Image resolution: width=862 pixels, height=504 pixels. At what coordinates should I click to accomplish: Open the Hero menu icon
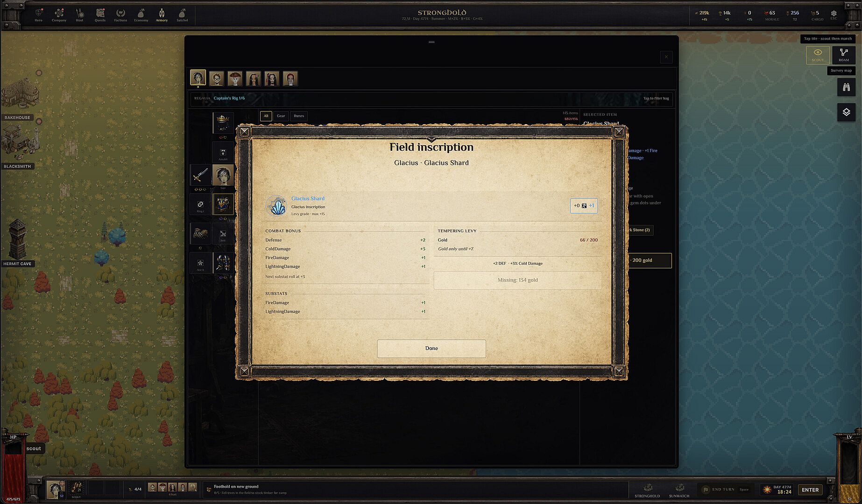pyautogui.click(x=38, y=15)
